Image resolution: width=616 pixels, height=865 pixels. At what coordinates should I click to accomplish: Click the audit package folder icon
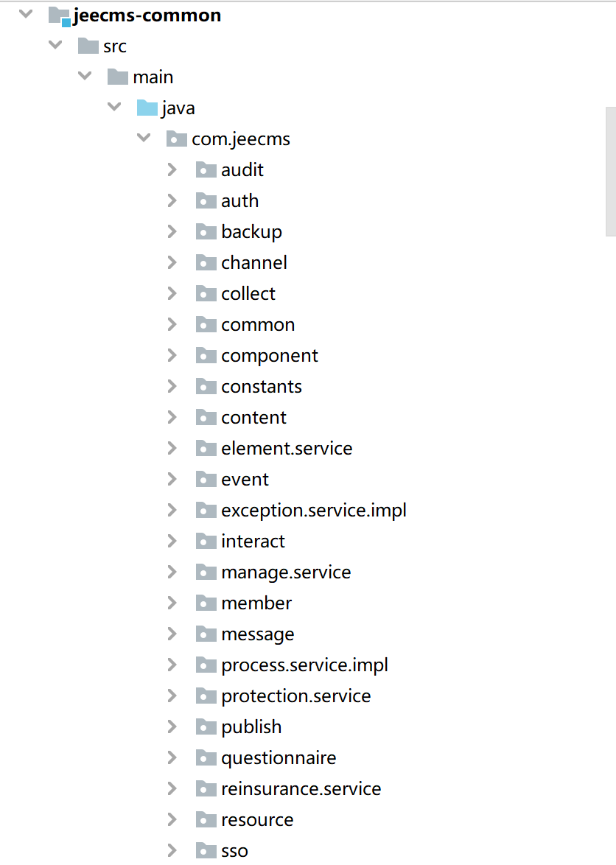[x=206, y=170]
